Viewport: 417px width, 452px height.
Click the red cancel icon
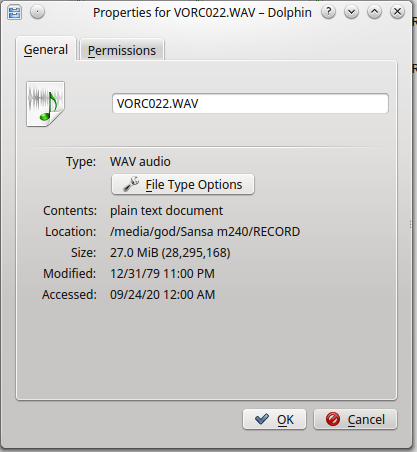(332, 419)
